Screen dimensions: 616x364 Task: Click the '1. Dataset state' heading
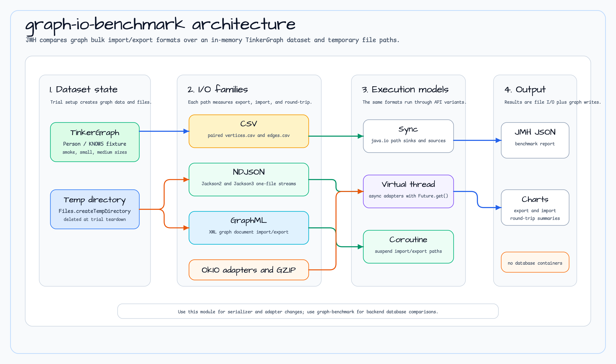[x=83, y=89]
